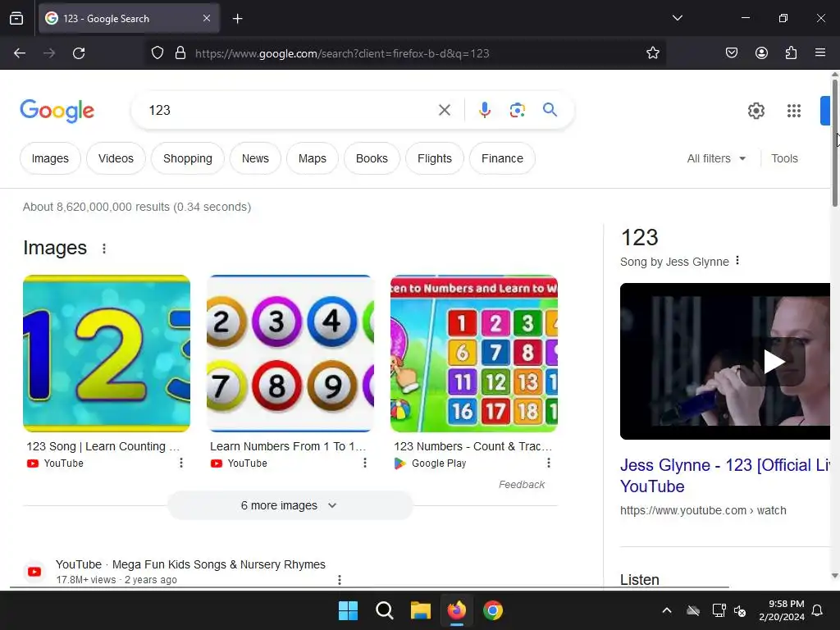The width and height of the screenshot is (840, 630).
Task: Go back to the previous page
Action: 20,53
